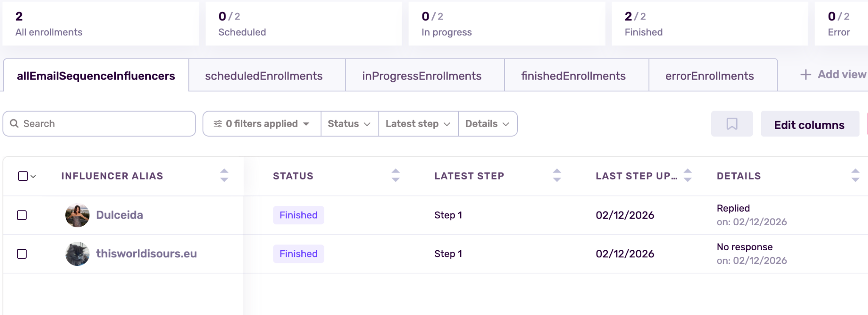Sort by Latest Step column arrows
Screen dimensions: 868x315
pos(557,175)
